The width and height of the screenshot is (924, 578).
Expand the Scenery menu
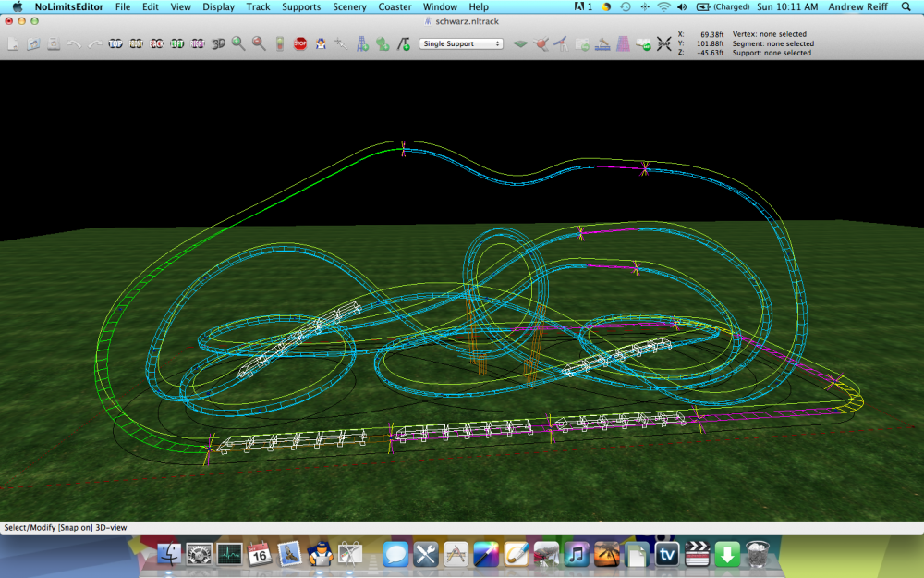(349, 6)
